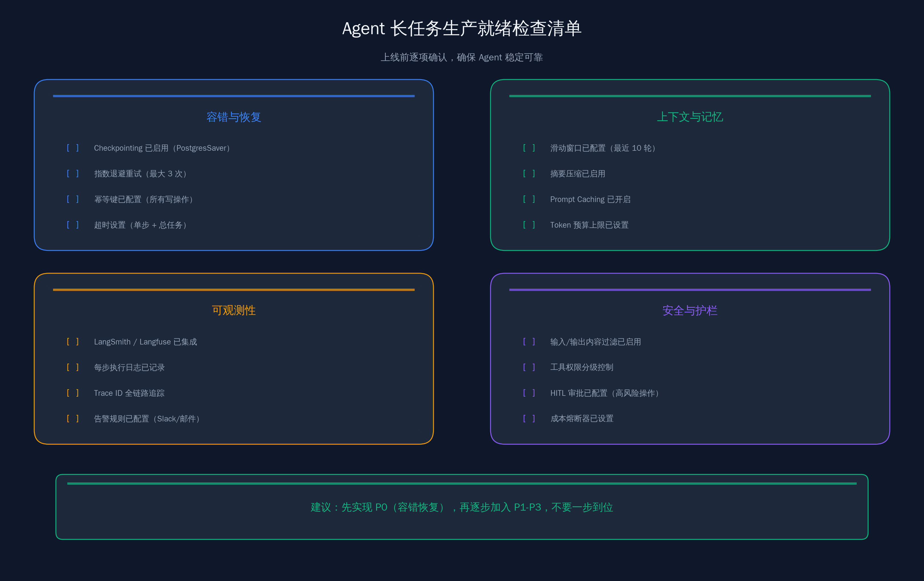Click the text 指数退避重试（最大 3 次）

click(x=140, y=174)
